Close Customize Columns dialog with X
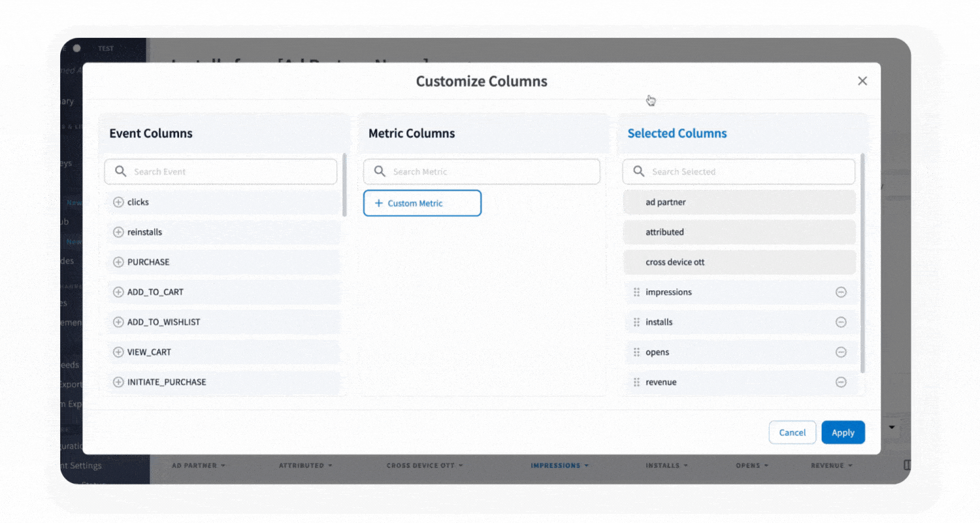The image size is (980, 523). pyautogui.click(x=862, y=81)
